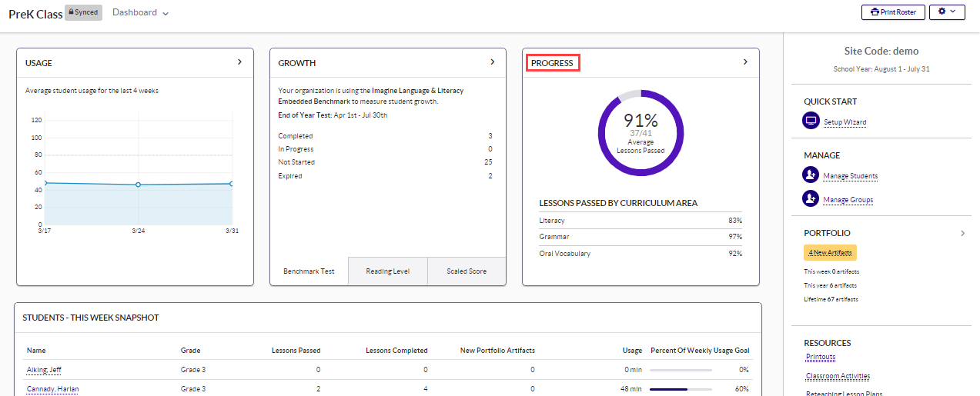Click the Manage Students person icon

pos(810,175)
